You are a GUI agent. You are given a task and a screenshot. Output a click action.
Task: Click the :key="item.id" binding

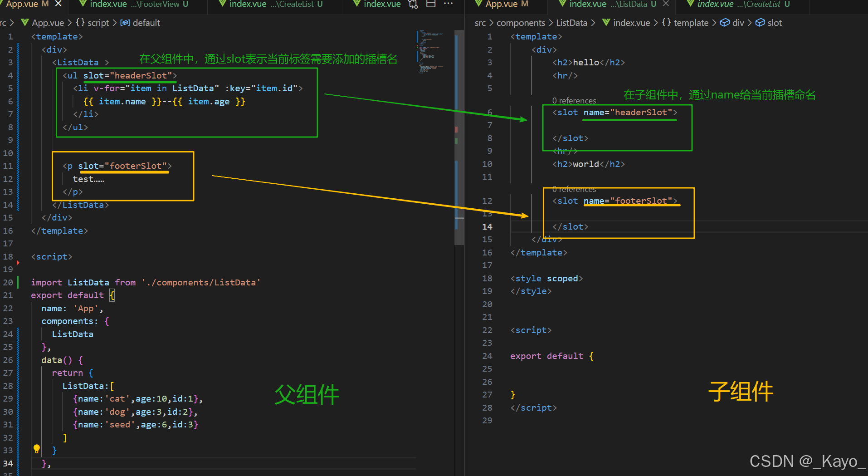pyautogui.click(x=261, y=88)
